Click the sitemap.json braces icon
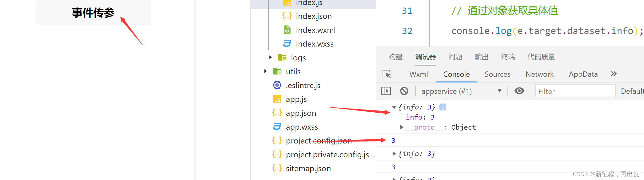This screenshot has width=644, height=180. 277,168
